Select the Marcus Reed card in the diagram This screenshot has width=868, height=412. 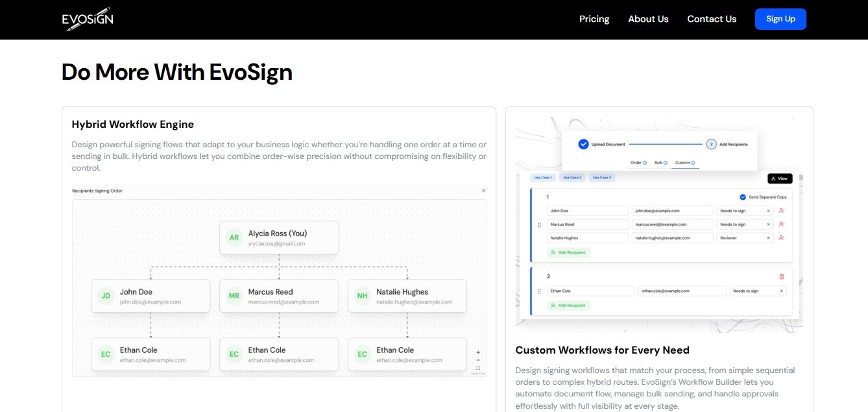tap(279, 296)
